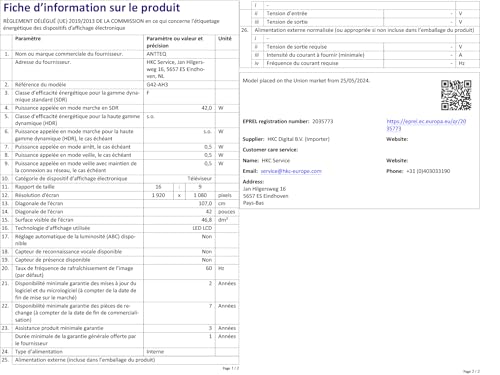Click the EPREL registration number 2035773
Screen dimensions: 500x375
click(323, 121)
